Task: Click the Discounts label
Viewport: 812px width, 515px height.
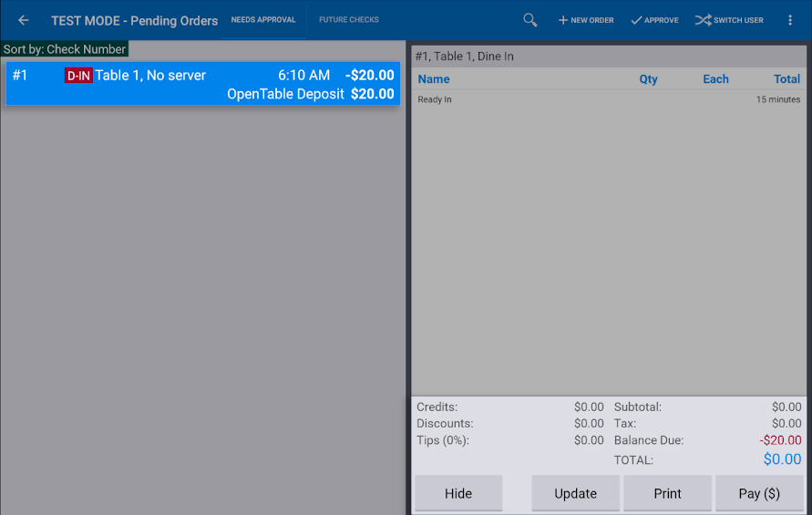Action: (445, 424)
